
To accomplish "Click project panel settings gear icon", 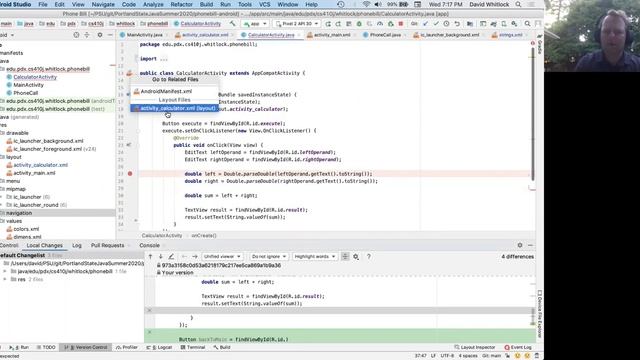I will click(x=100, y=35).
